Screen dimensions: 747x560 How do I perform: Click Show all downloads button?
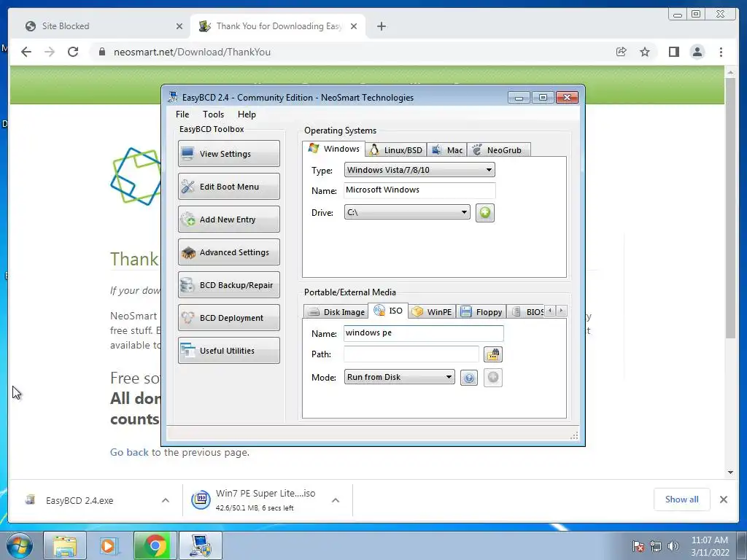tap(682, 499)
